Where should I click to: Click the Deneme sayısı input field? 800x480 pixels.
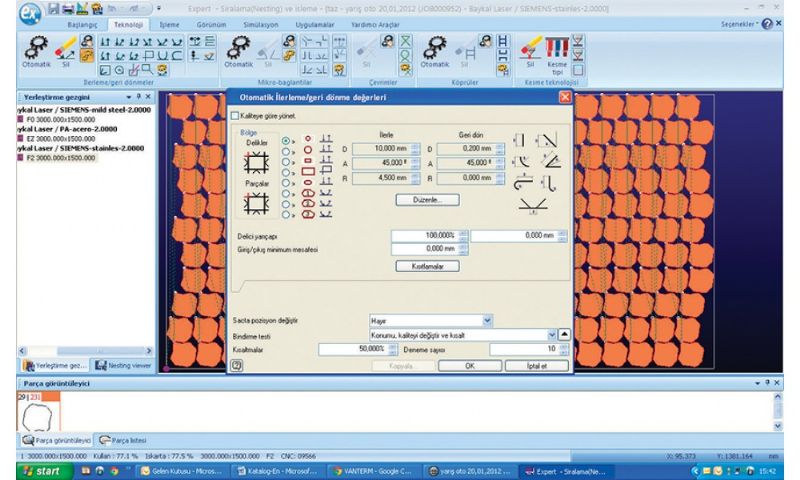pyautogui.click(x=522, y=349)
